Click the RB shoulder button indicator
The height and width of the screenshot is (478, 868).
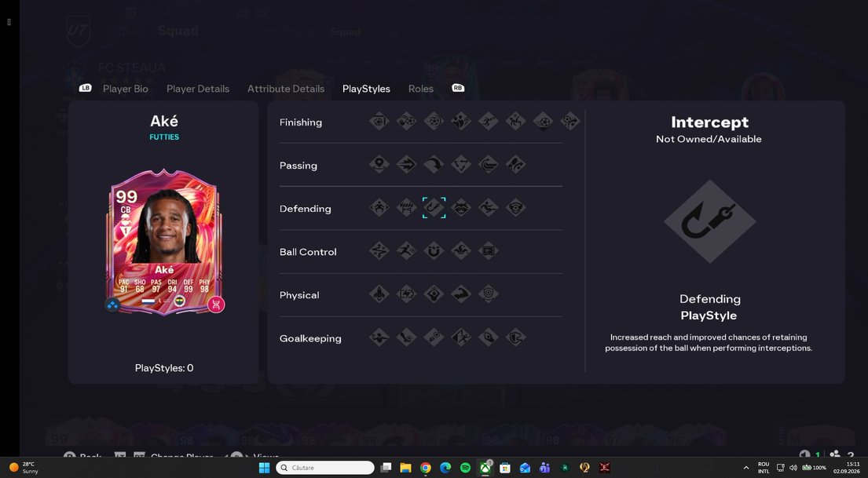458,88
